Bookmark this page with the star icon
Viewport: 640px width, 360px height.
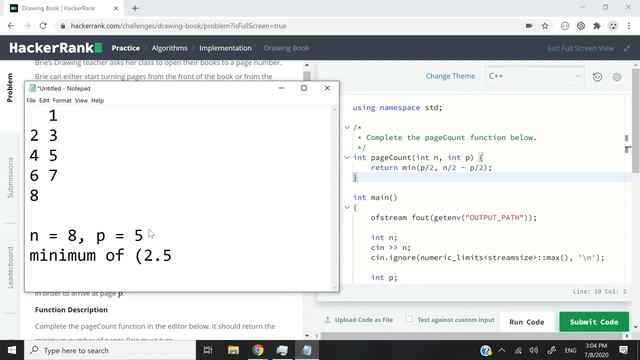pos(545,26)
